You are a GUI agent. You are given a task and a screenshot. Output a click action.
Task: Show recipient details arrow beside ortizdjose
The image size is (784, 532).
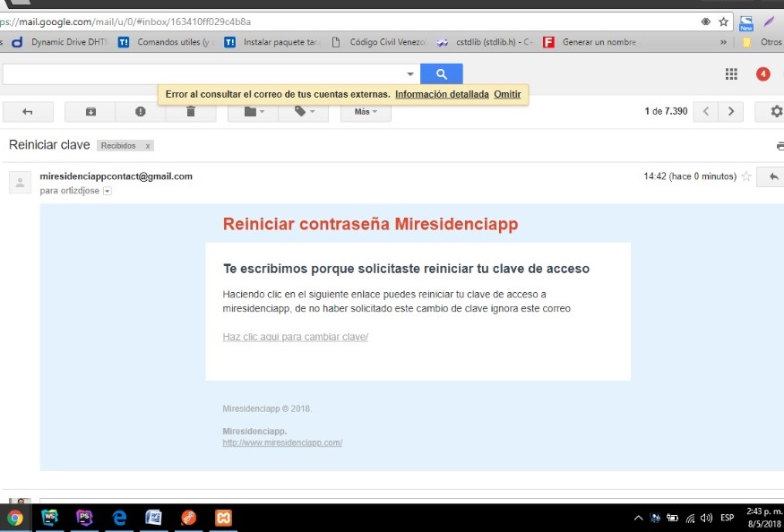coord(108,191)
